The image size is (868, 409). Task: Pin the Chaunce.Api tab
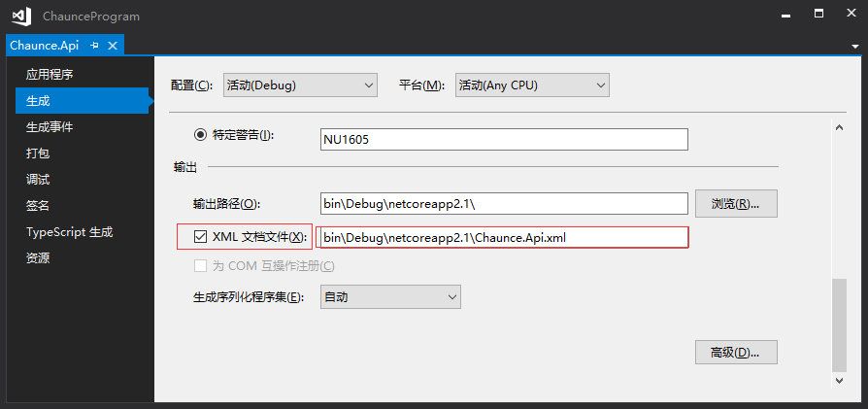point(95,46)
